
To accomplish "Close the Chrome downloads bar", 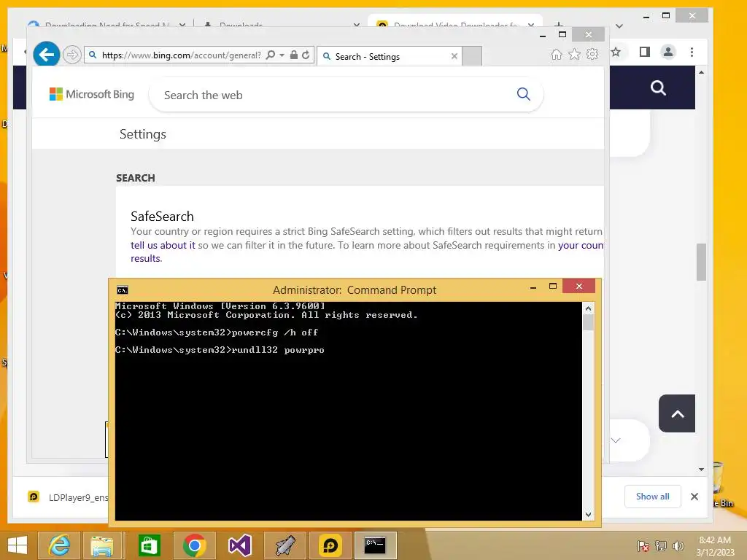I will click(x=694, y=497).
